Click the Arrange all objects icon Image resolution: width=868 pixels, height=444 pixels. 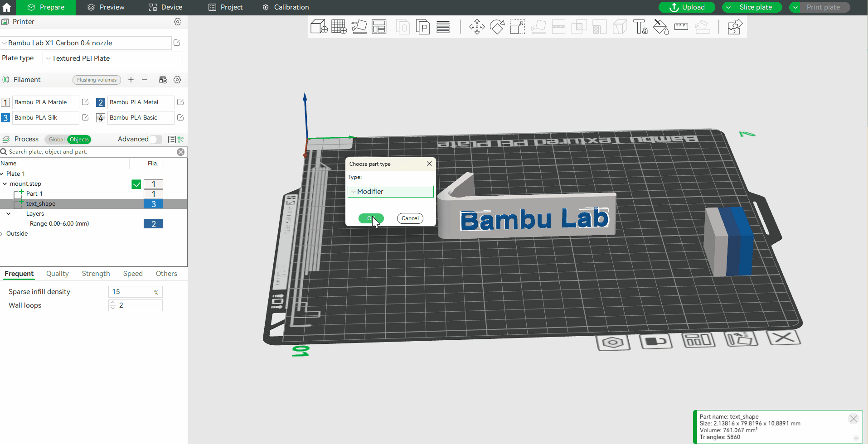click(379, 27)
